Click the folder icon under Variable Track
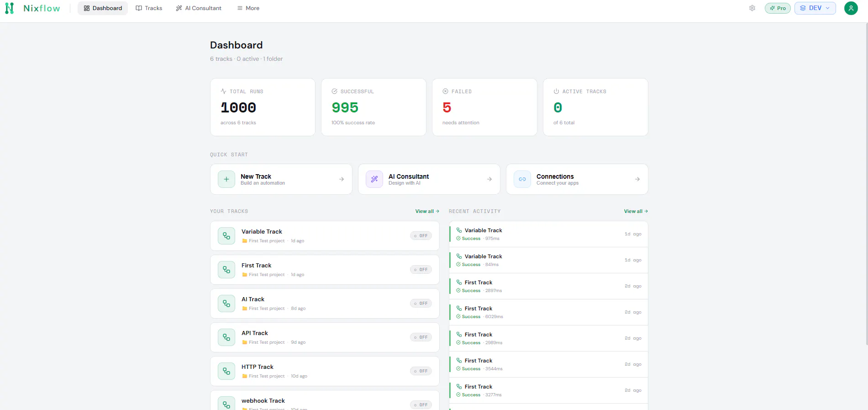The height and width of the screenshot is (410, 868). click(x=245, y=241)
